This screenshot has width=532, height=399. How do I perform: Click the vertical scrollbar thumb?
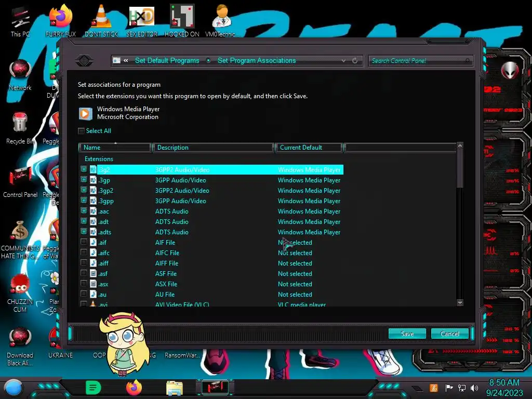(460, 168)
